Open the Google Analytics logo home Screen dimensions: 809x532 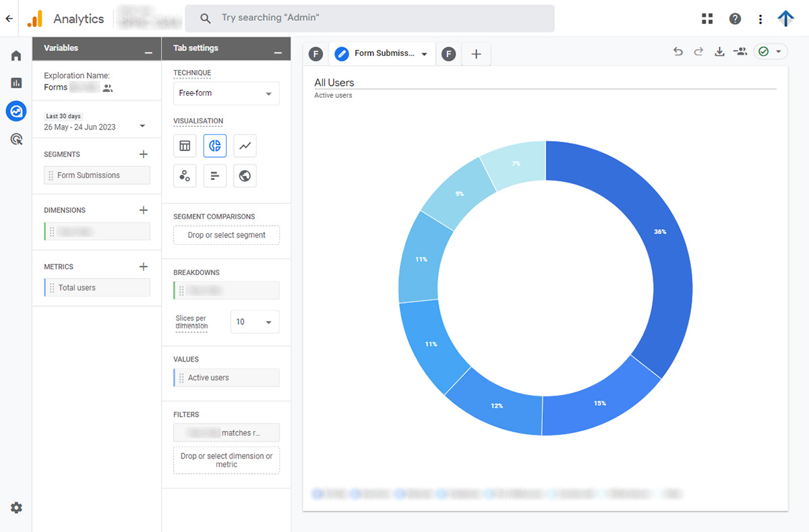34,19
